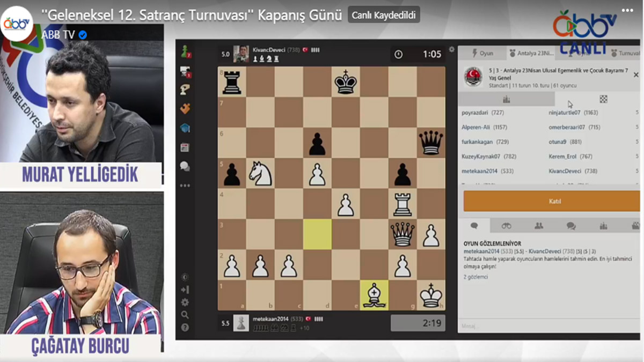Toggle the light/dark theme icon in sidebar

[185, 277]
